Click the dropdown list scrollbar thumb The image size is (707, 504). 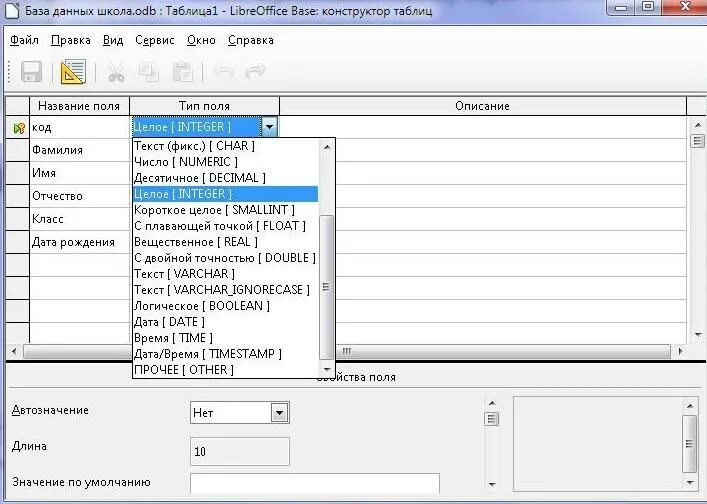tap(326, 287)
